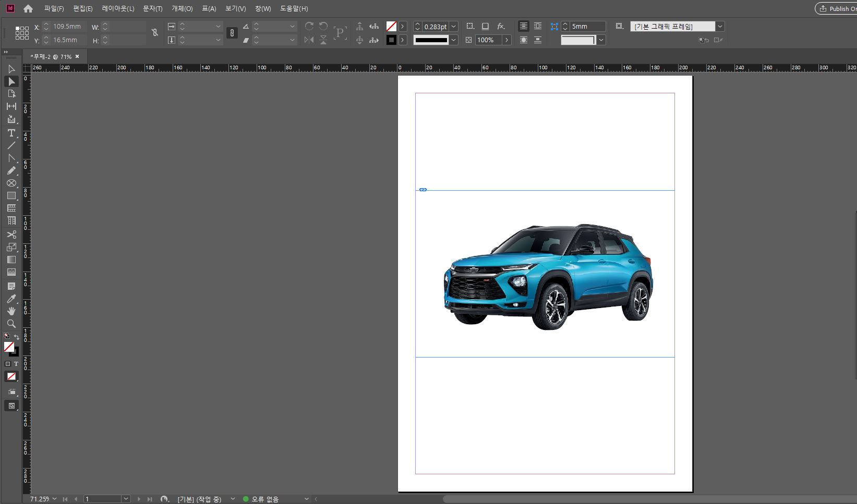
Task: Open stroke style dropdown
Action: pyautogui.click(x=454, y=40)
